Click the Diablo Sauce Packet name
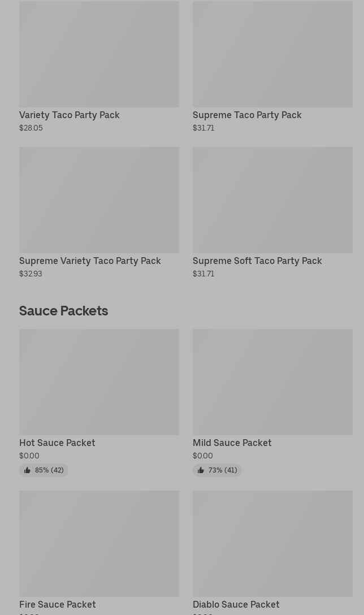Viewport: 364px width, 615px height. coord(236,604)
